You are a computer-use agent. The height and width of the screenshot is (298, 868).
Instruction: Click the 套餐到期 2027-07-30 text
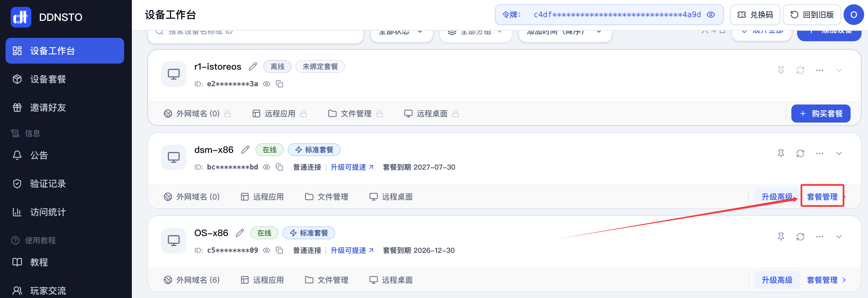tap(419, 167)
